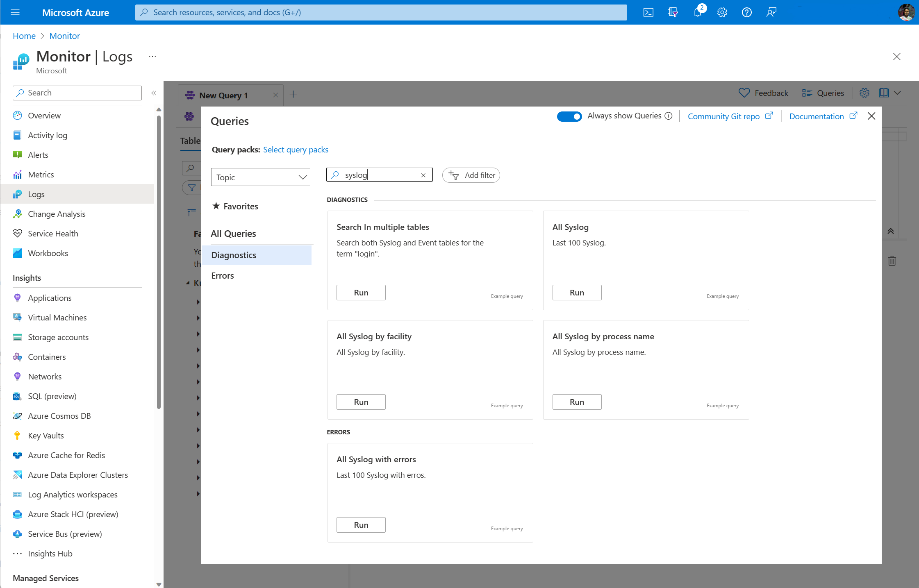The image size is (919, 588).
Task: Run the All Syslog query
Action: [577, 293]
